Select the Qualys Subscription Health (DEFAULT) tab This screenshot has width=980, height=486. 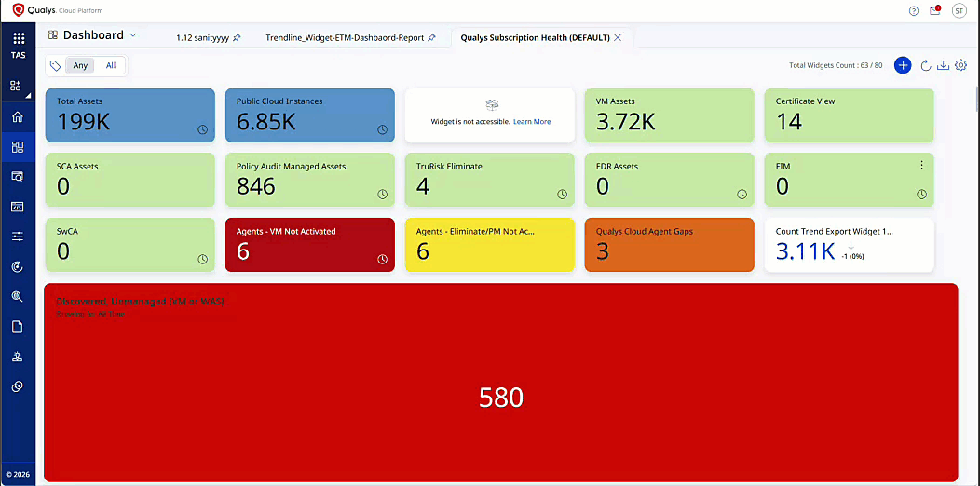point(535,38)
